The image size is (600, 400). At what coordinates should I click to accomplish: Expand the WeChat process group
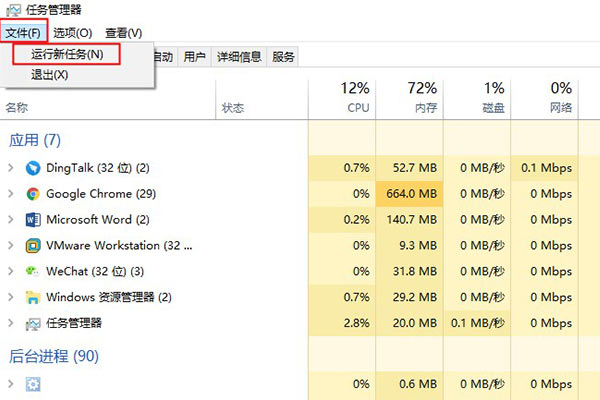click(11, 271)
